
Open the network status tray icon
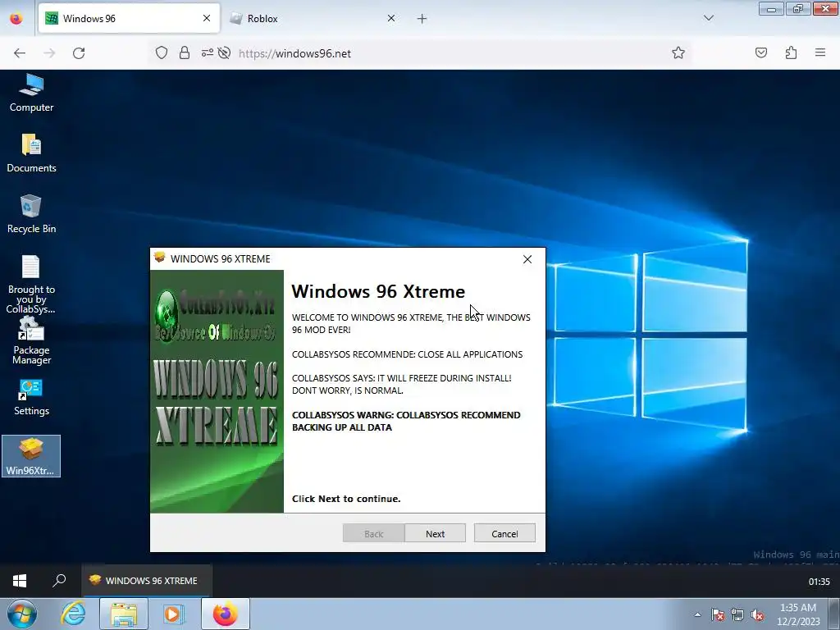737,614
